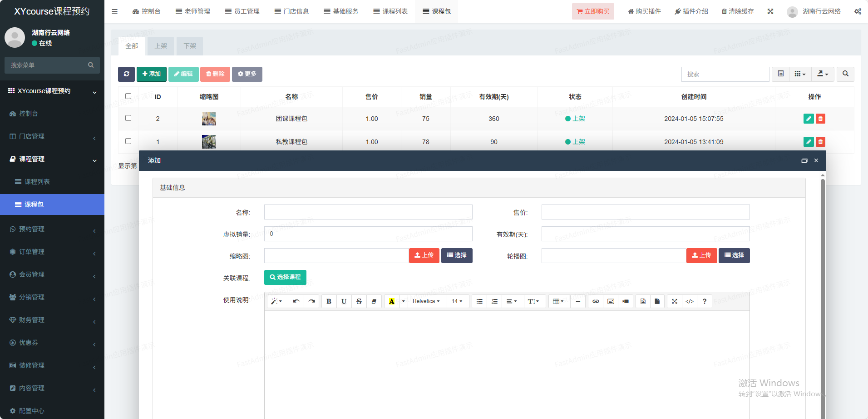
Task: Open the Helvetica font family dropdown
Action: coord(426,301)
